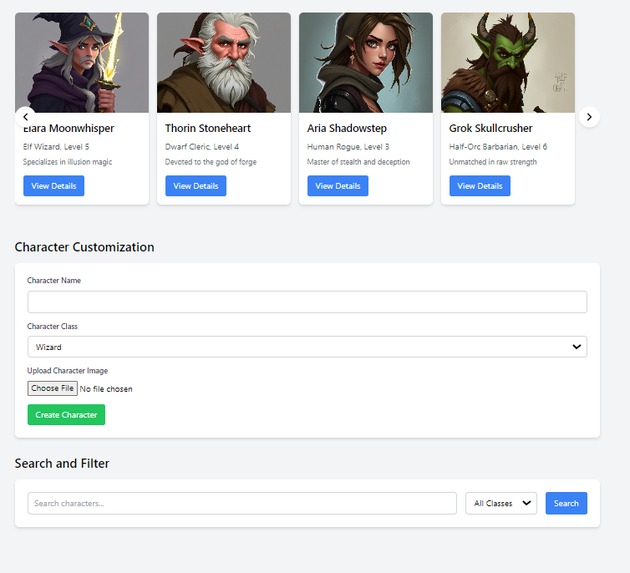Click the Upload Character Image label
The width and height of the screenshot is (630, 573).
click(x=68, y=370)
